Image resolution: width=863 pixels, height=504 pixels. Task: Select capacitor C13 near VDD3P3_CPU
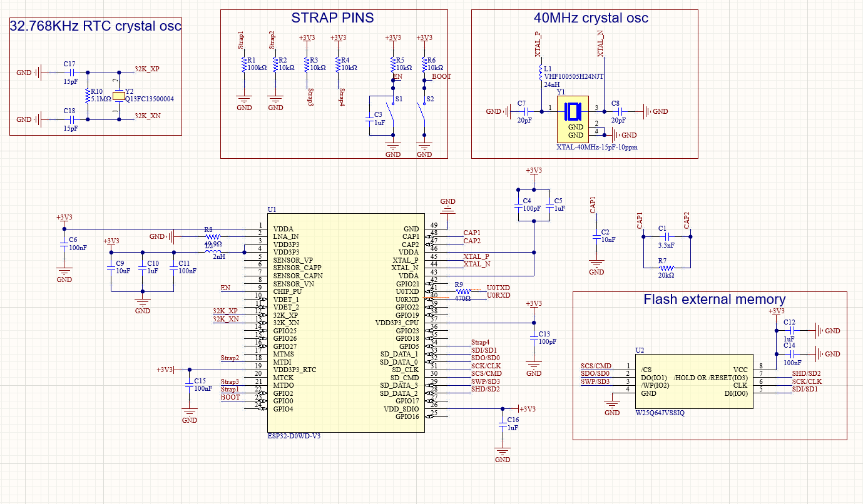click(x=533, y=338)
